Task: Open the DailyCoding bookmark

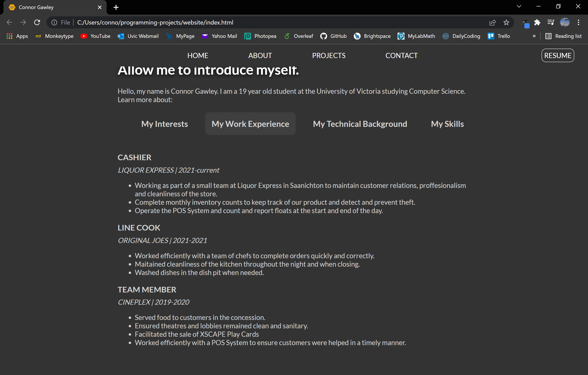Action: pos(461,36)
